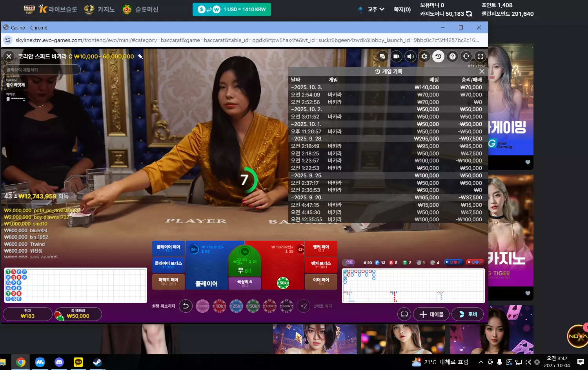Image resolution: width=588 pixels, height=370 pixels.
Task: Open the 슬롯머신 menu on the casino site
Action: coord(140,9)
